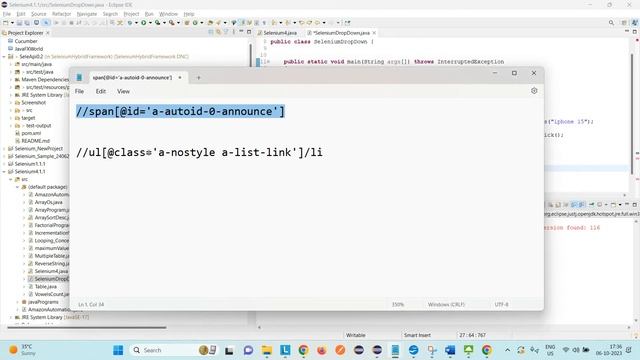The image size is (640, 360).
Task: Select Cucumber project in Project Explorer
Action: coord(26,41)
